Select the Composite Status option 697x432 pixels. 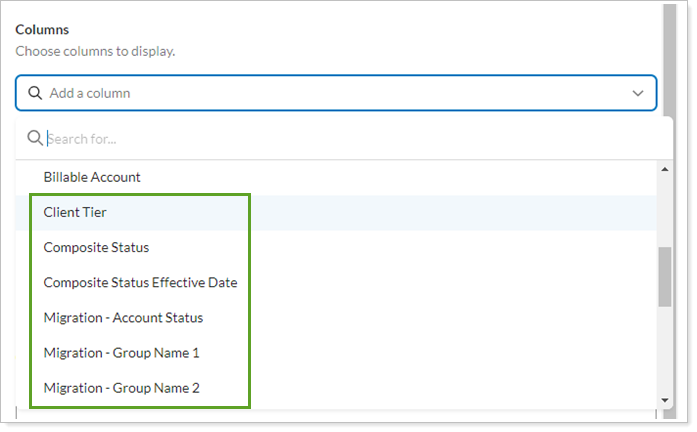coord(96,247)
